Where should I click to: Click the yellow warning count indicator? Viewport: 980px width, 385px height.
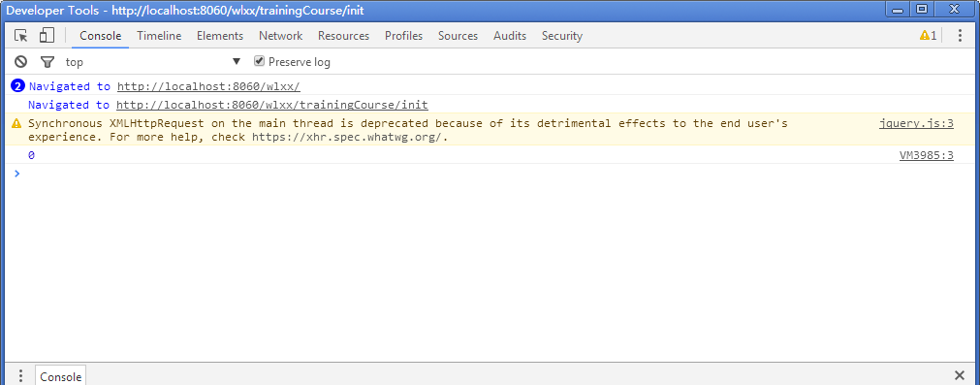(x=928, y=36)
